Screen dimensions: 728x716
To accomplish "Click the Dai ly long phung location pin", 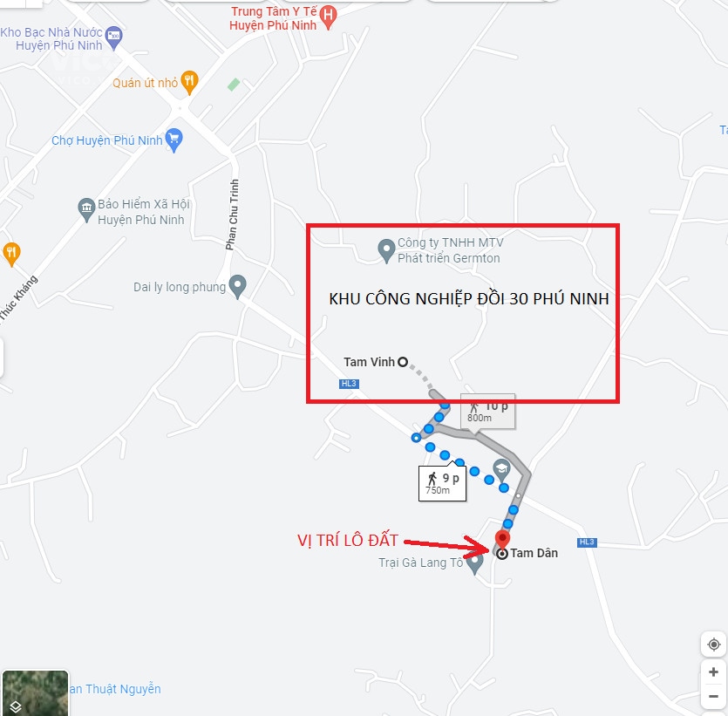I will point(238,287).
